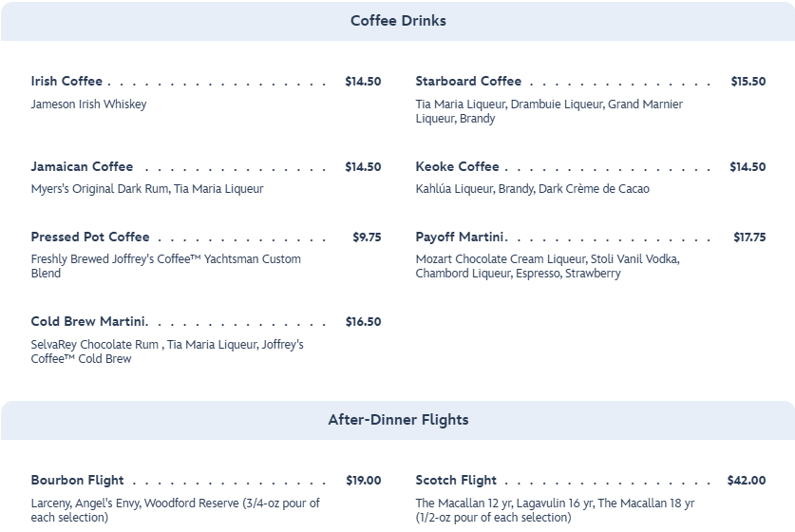Collapse the After-Dinner Flights section header
The height and width of the screenshot is (532, 795).
point(398,420)
